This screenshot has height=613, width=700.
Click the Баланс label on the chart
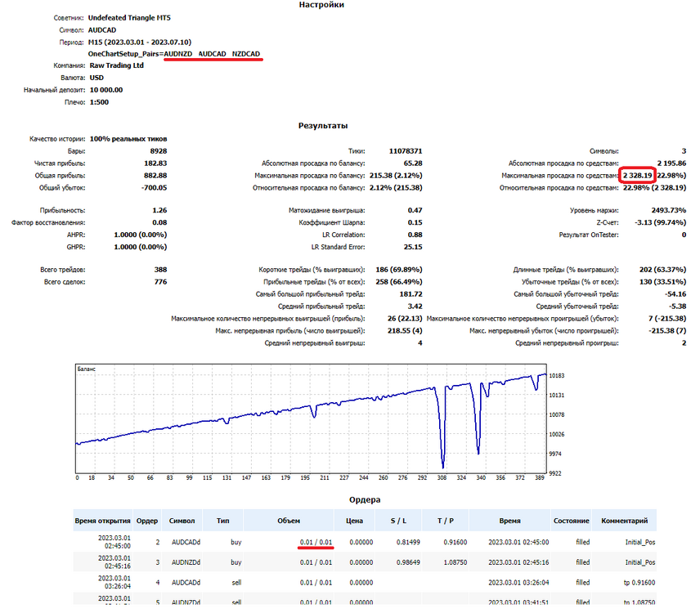[x=86, y=369]
